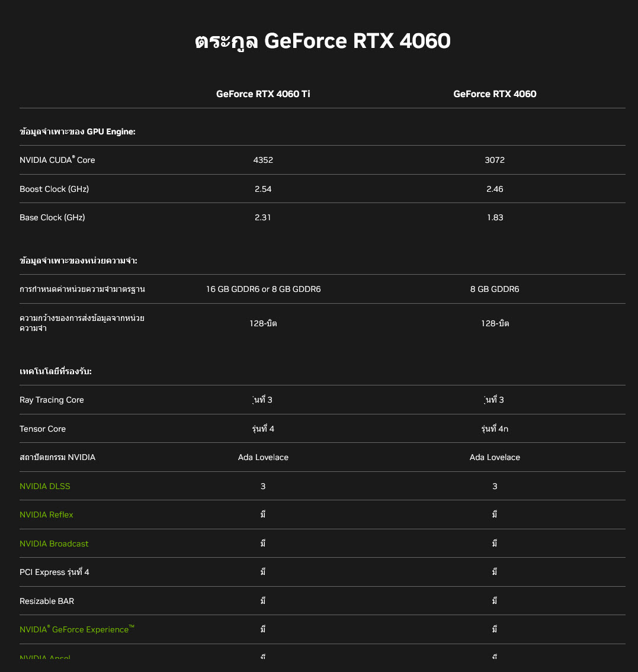Select the NVIDIA CUDA Core row label
The width and height of the screenshot is (638, 672).
pos(57,160)
